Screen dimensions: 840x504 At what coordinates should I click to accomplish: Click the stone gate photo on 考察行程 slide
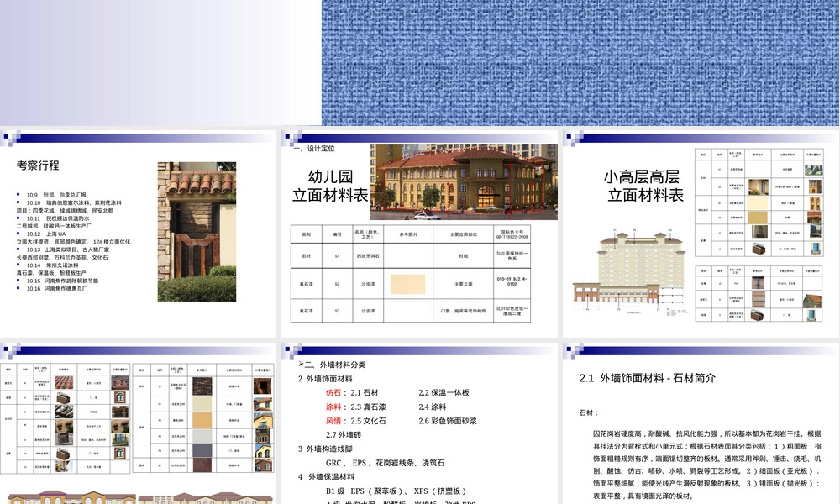point(197,231)
